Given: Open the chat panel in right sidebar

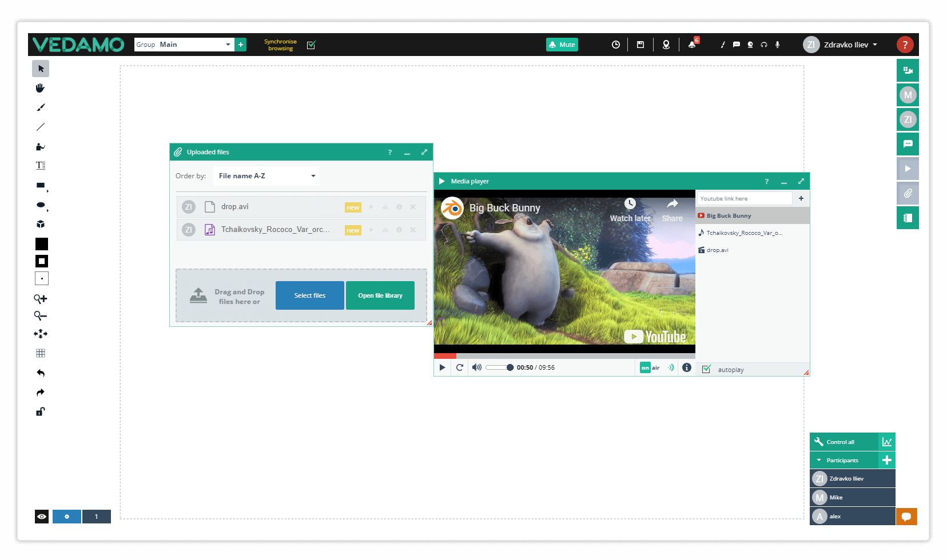Looking at the screenshot, I should 908,144.
